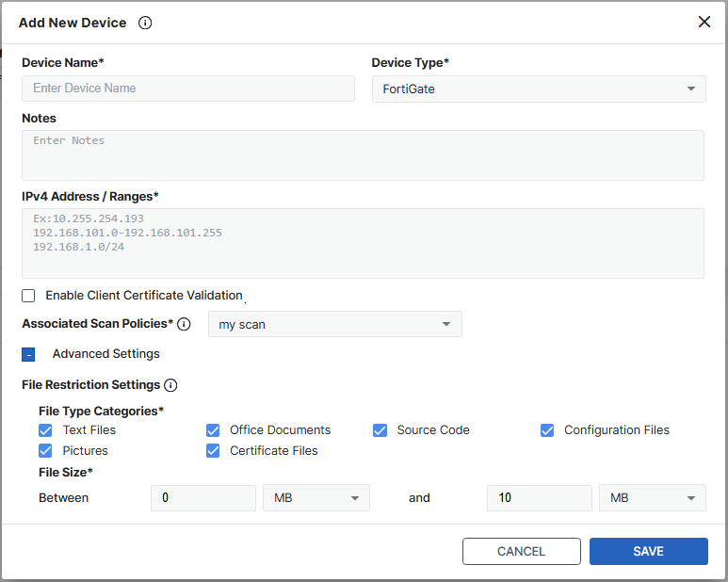The width and height of the screenshot is (728, 582).
Task: Click info icon next to Associated Scan Policies
Action: point(184,324)
